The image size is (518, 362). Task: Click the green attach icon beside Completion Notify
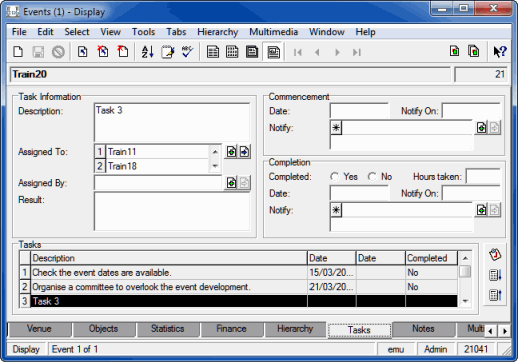point(481,210)
